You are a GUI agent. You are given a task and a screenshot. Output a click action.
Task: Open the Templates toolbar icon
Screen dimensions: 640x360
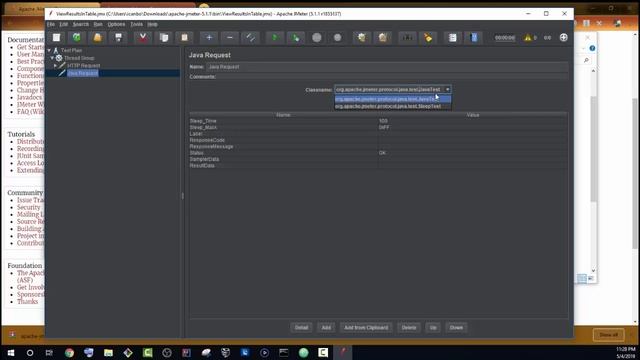76,38
